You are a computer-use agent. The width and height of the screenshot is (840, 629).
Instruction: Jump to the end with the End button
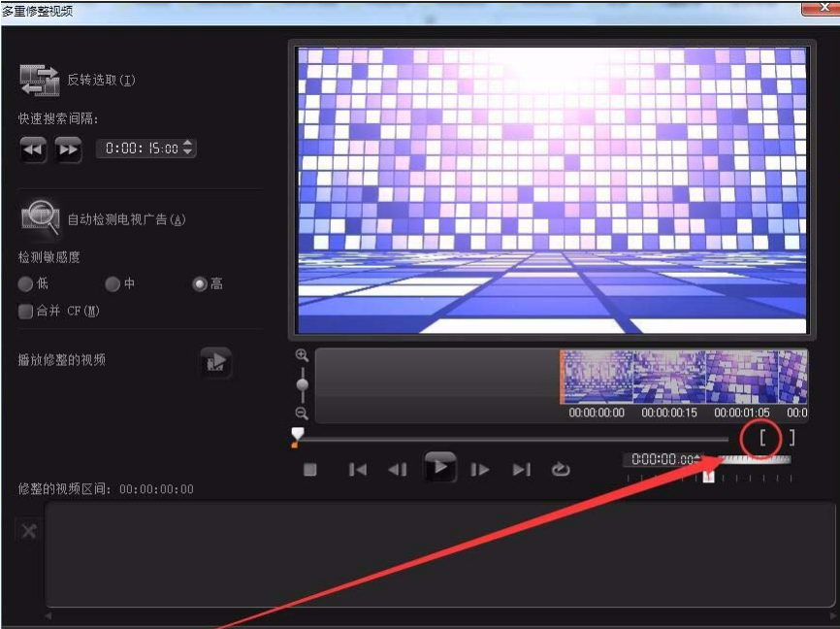521,470
